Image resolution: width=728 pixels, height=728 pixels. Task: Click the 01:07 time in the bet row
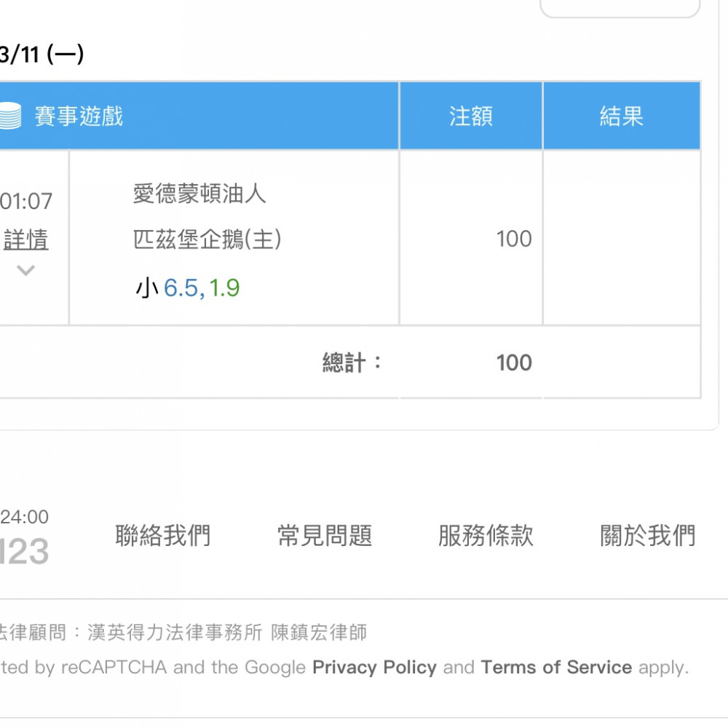(26, 201)
